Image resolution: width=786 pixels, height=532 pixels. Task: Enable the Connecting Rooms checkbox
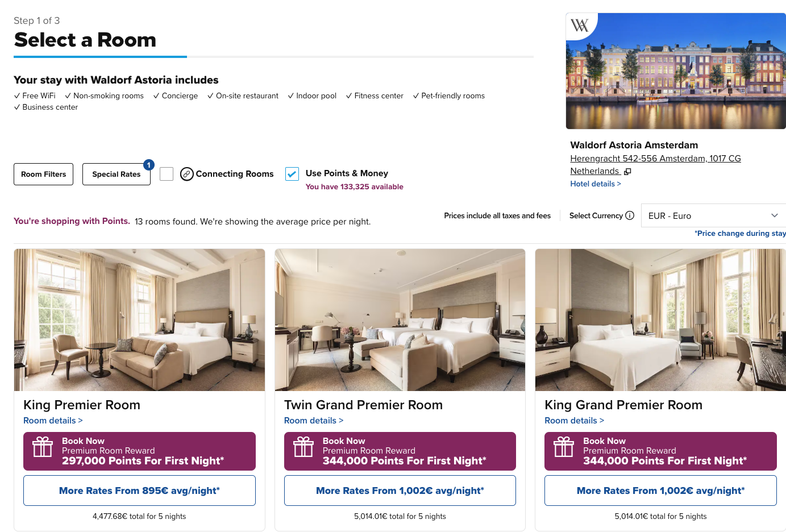[167, 174]
